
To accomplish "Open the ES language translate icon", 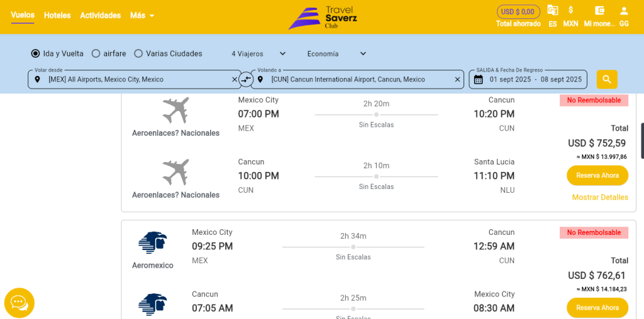I will tap(552, 11).
